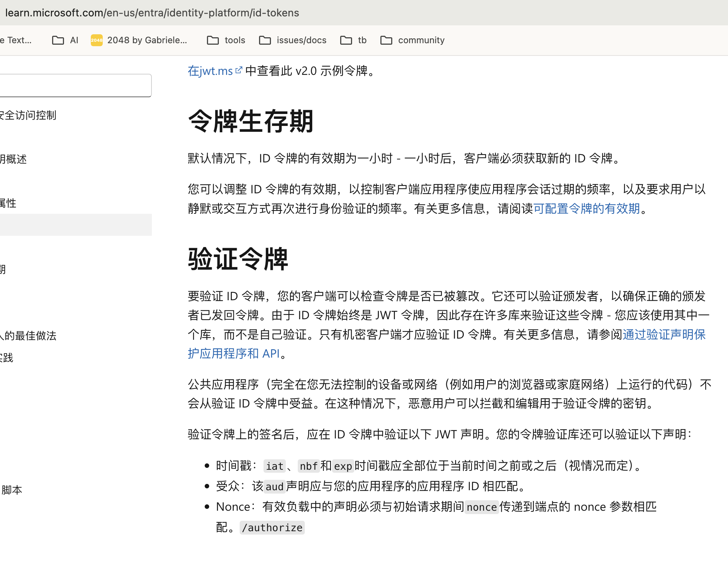Open the tools bookmark folder icon

213,40
